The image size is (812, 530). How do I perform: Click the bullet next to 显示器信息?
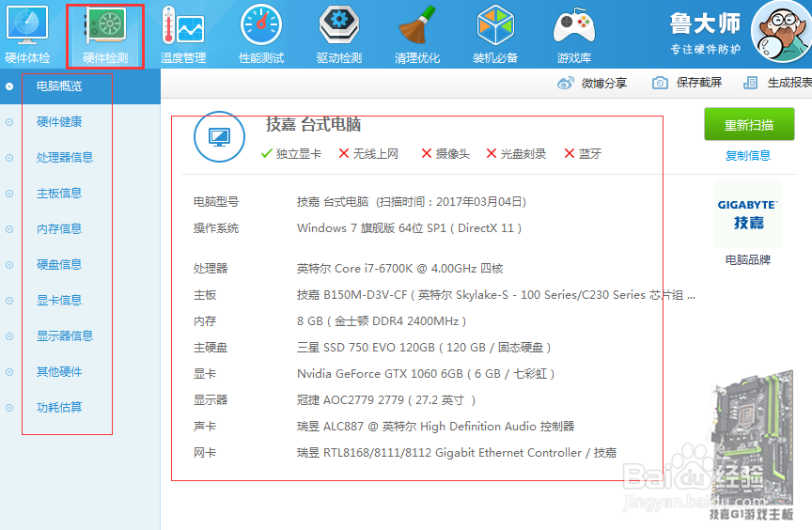[9, 336]
